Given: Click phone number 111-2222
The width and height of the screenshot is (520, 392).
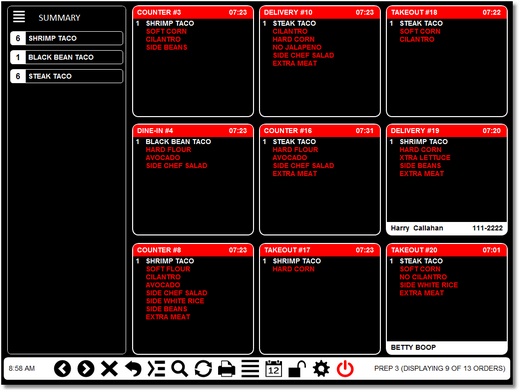Looking at the screenshot, I should click(487, 228).
